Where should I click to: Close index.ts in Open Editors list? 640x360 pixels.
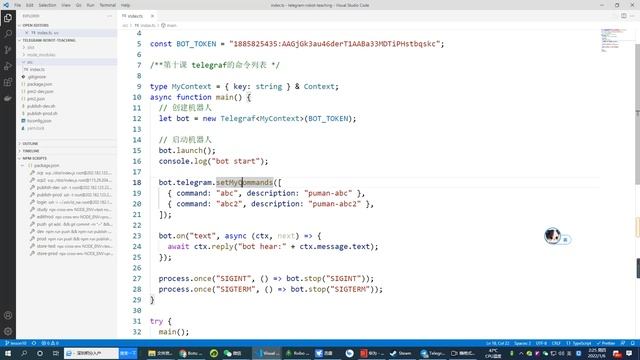click(x=27, y=33)
